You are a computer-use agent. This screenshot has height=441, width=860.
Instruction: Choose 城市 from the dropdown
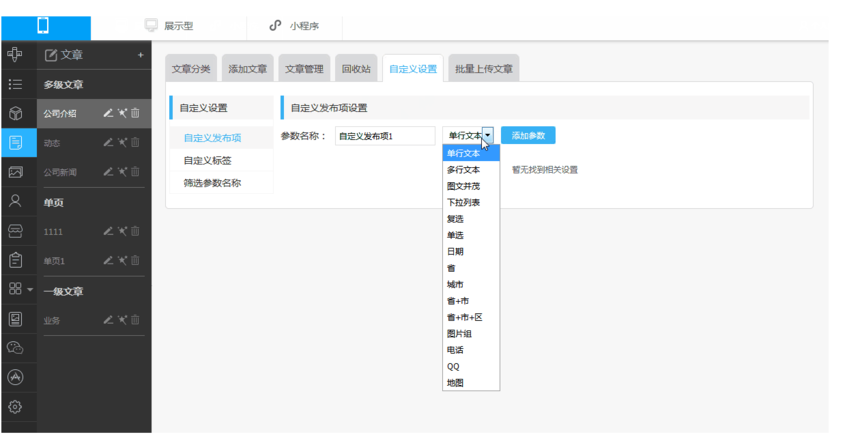(471, 285)
